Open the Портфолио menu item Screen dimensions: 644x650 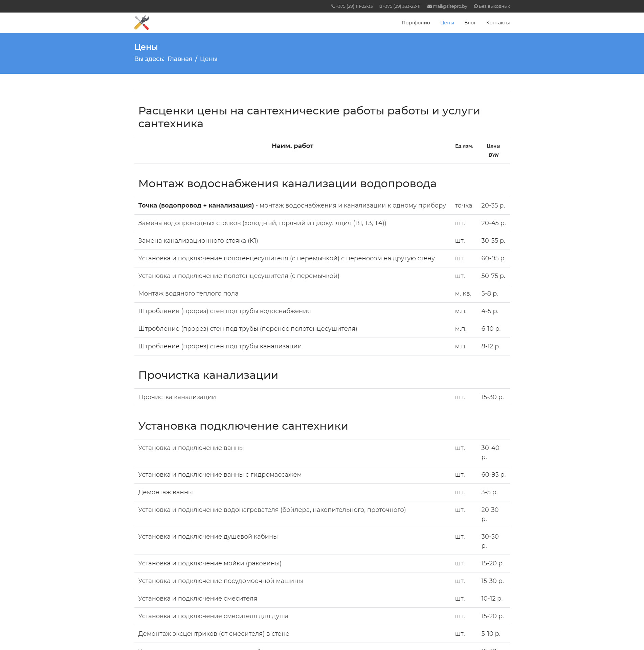pos(416,23)
